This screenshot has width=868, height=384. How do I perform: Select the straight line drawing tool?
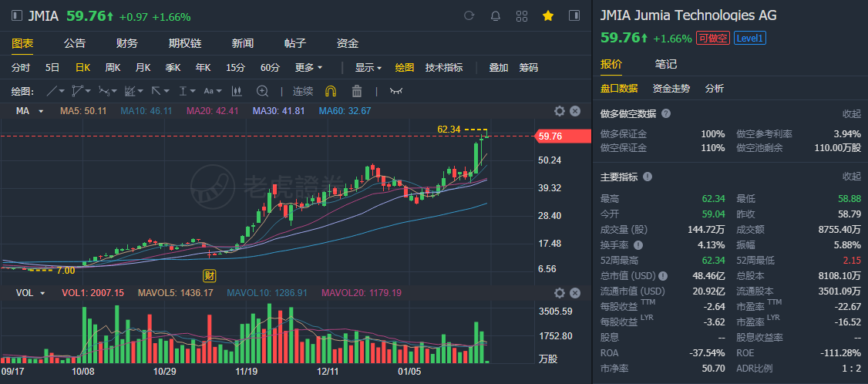click(51, 91)
